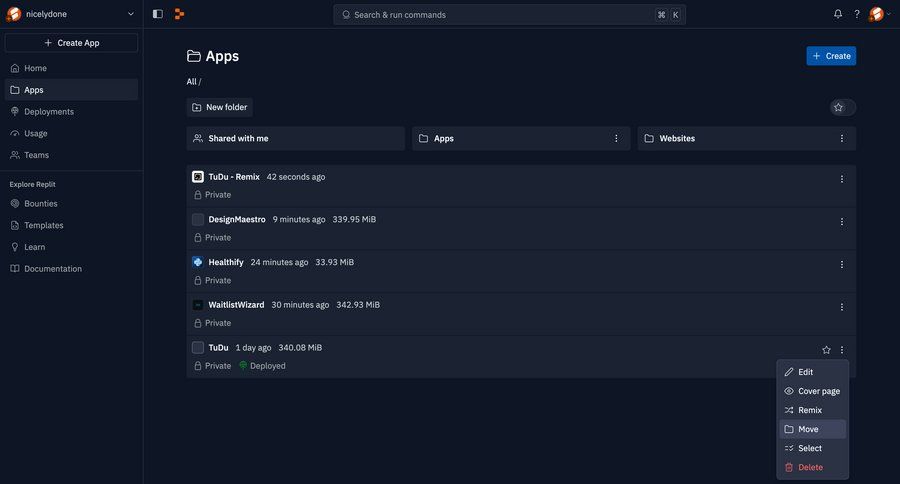The image size is (900, 484).
Task: Open Deployments in sidebar
Action: click(x=71, y=111)
